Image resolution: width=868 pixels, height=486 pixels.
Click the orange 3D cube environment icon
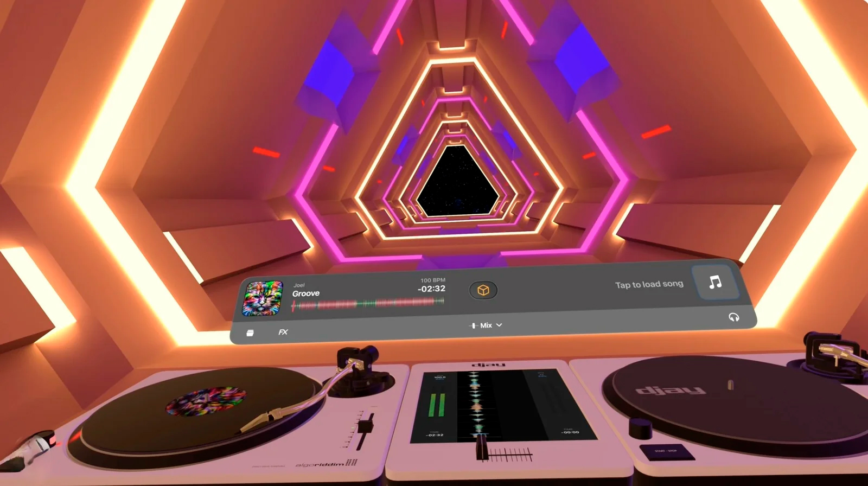483,291
